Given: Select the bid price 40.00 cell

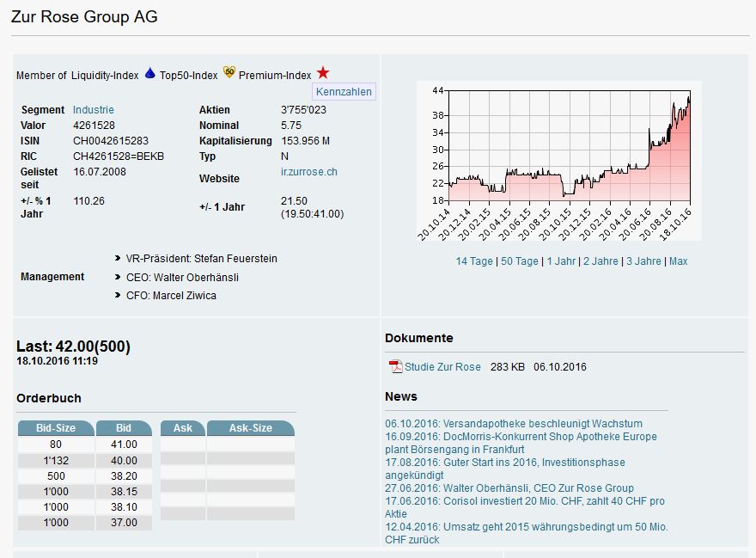Looking at the screenshot, I should 124,461.
